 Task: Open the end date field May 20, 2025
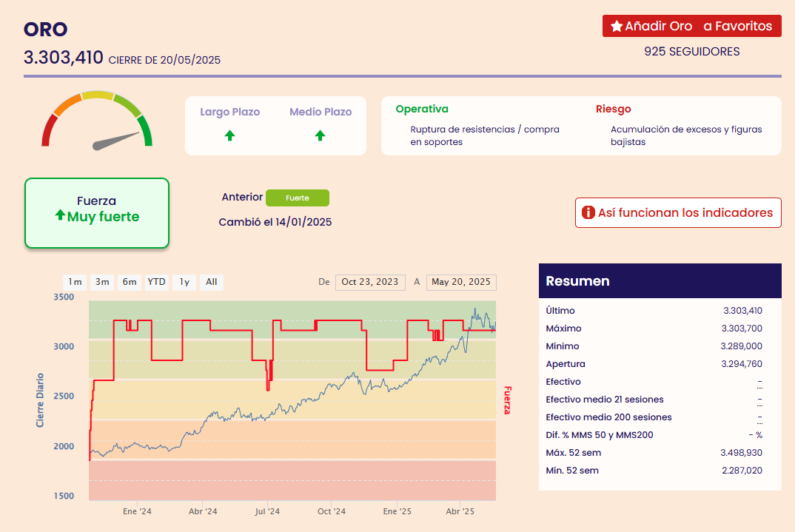461,282
